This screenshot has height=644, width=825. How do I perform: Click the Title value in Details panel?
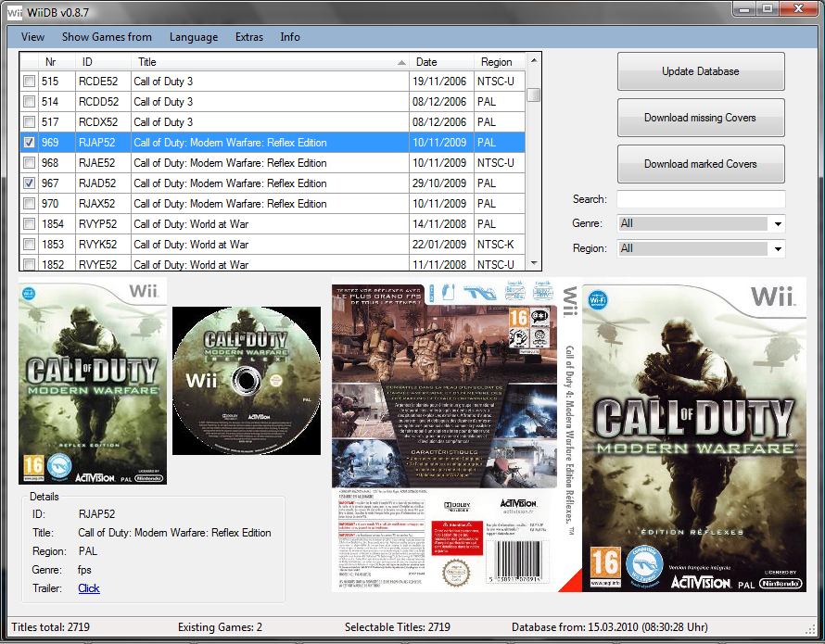pyautogui.click(x=174, y=533)
